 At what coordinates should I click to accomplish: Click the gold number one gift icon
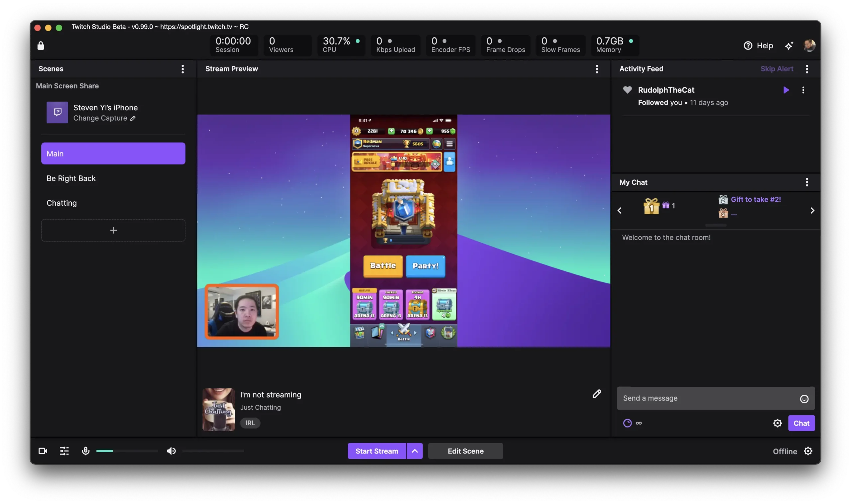(651, 206)
